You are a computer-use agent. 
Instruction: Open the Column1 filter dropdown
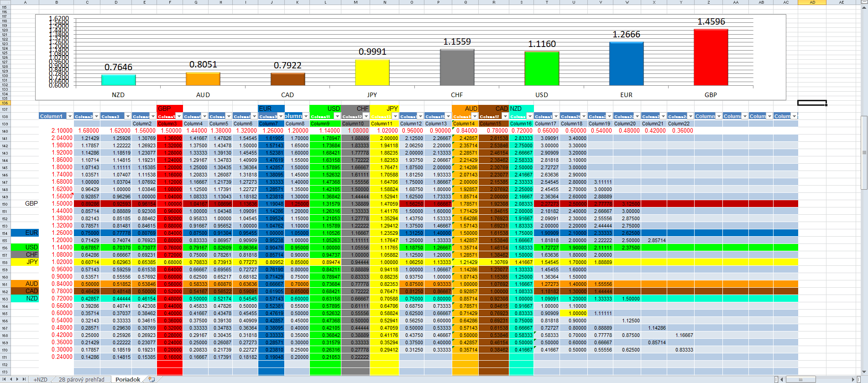tap(70, 116)
